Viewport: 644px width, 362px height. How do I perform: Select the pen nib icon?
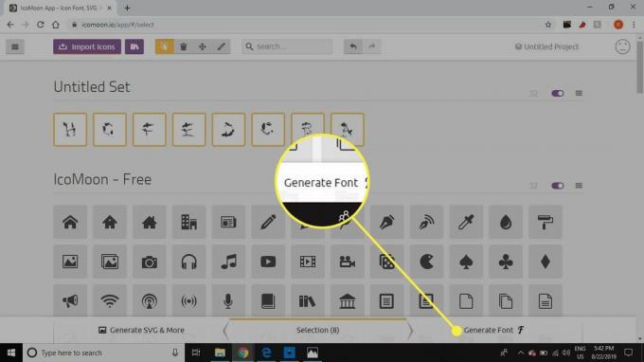387,223
